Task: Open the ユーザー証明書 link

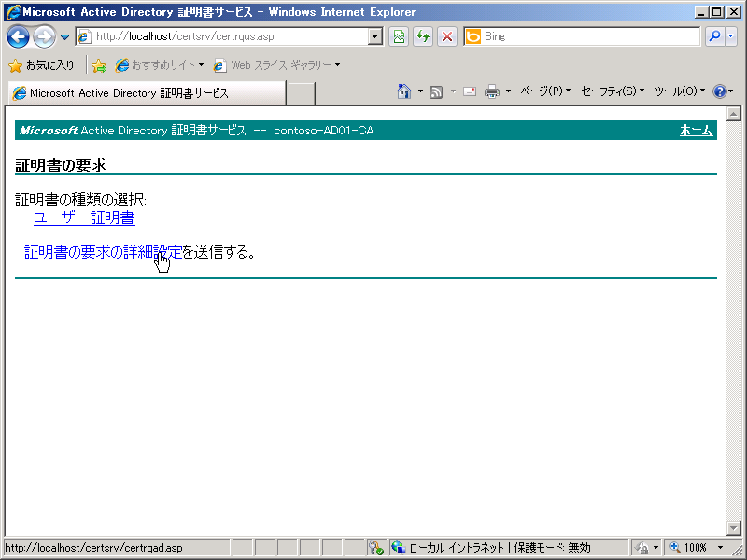Action: [84, 217]
